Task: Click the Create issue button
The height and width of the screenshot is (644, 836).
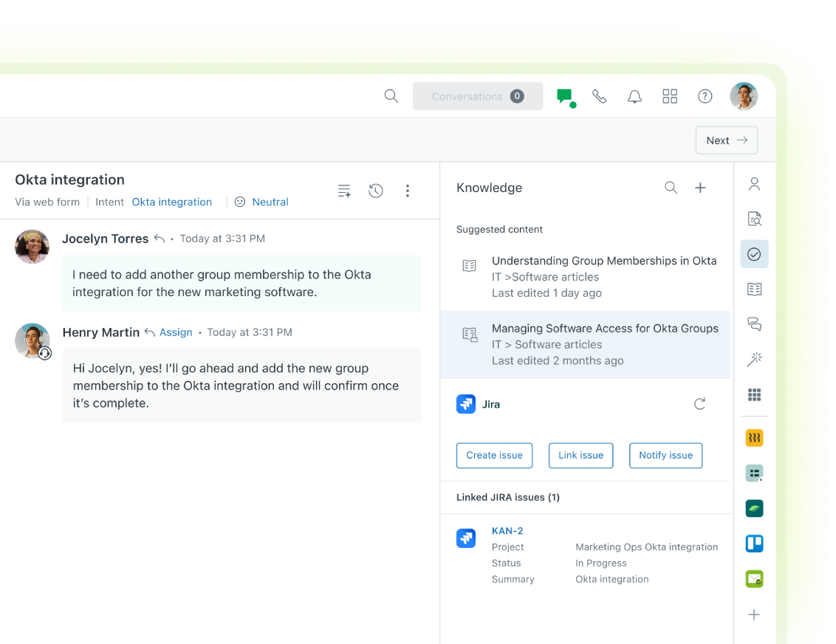Action: point(494,455)
